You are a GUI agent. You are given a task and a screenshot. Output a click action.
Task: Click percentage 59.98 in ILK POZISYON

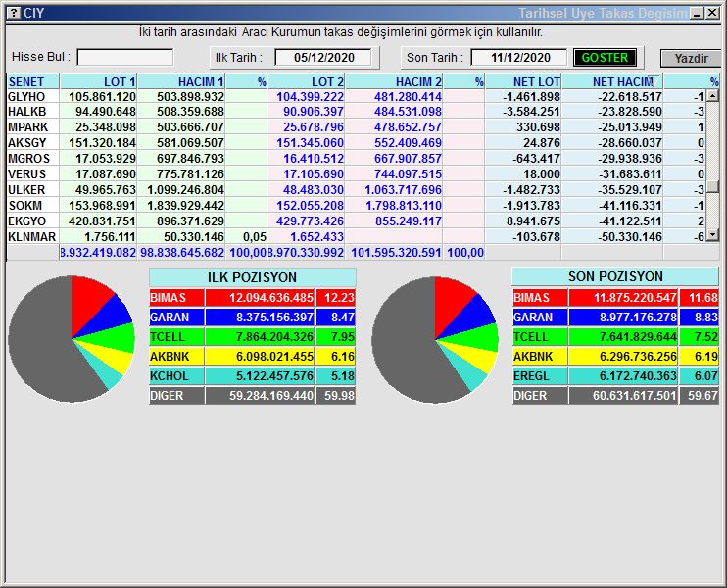pos(339,396)
